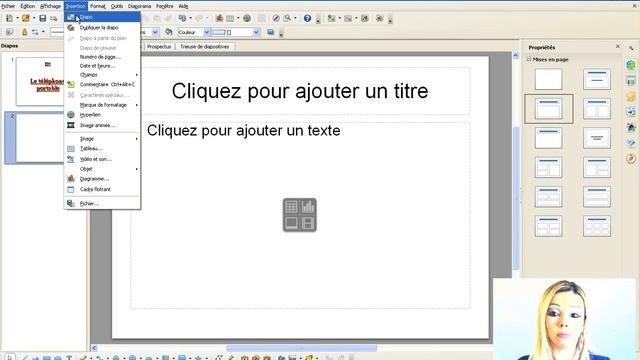Click the horizontal scrollbar thumb below slide
Viewport: 640px width, 360px height.
(302, 348)
